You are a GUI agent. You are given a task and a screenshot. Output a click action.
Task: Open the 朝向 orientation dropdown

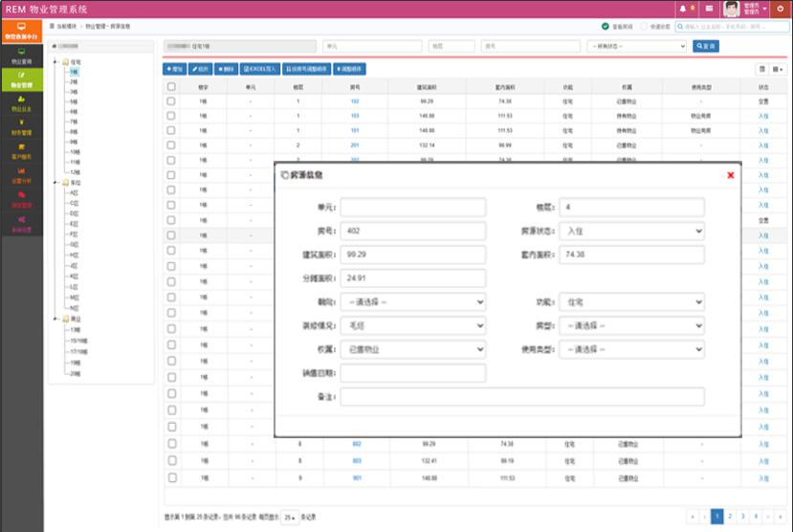click(x=413, y=302)
